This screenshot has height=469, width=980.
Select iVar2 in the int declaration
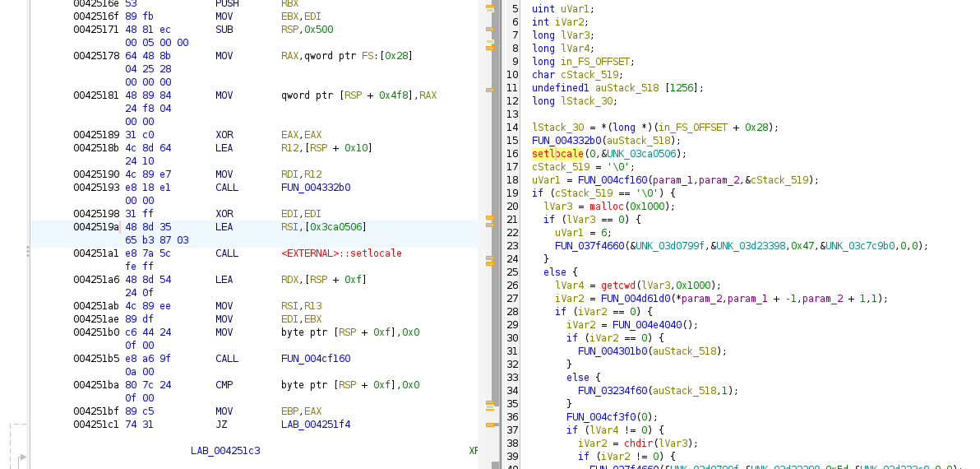tap(570, 22)
